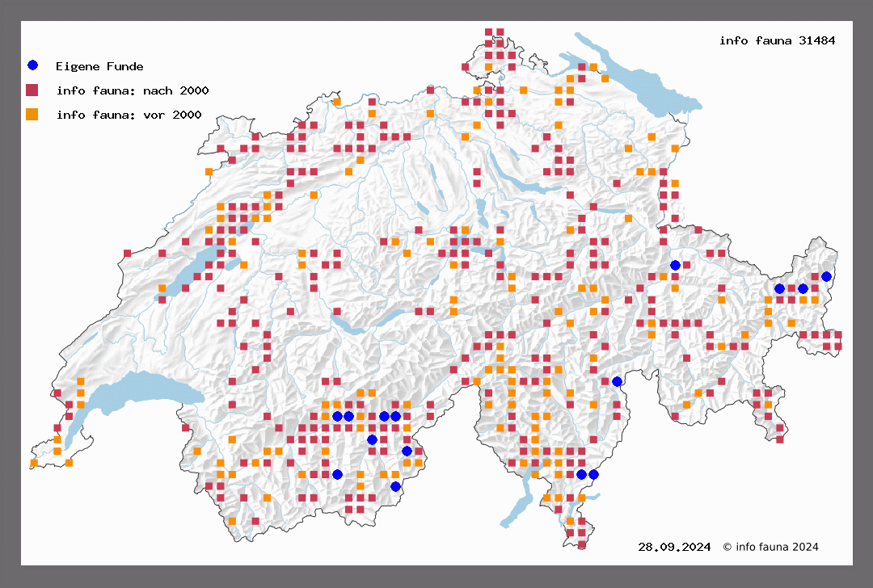This screenshot has height=588, width=873.
Task: Click the rightmost of two adjacent blue dots in Ticino
Action: point(593,474)
